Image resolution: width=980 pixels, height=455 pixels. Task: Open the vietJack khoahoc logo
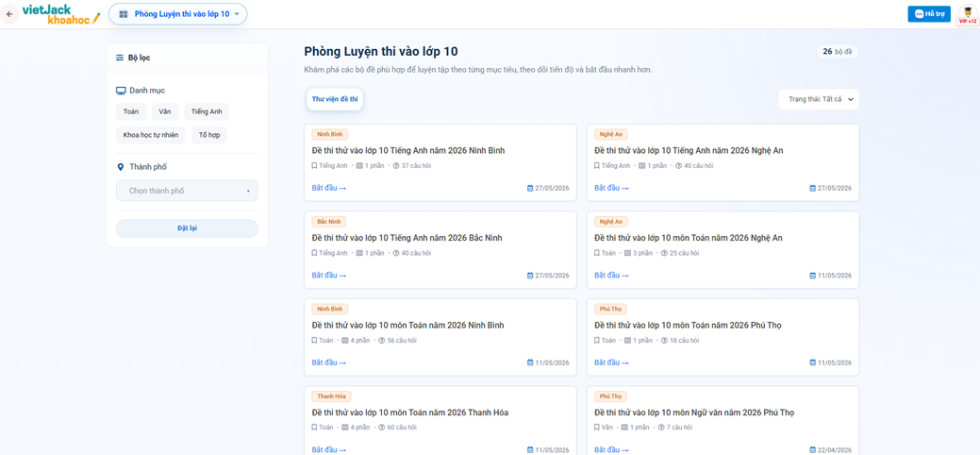tap(60, 14)
